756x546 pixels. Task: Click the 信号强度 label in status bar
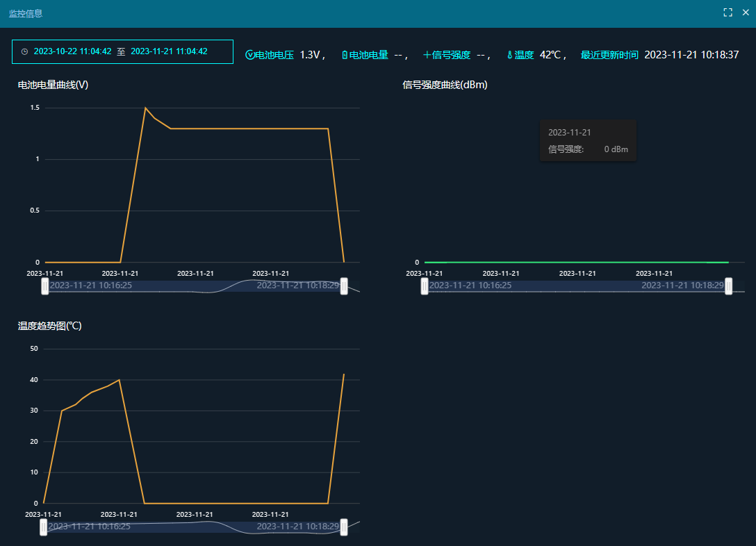click(451, 55)
